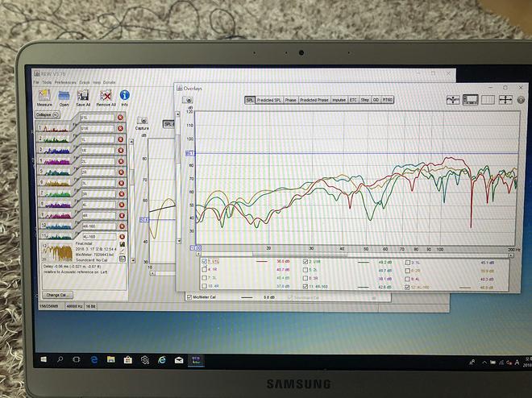The height and width of the screenshot is (398, 532).
Task: Switch to the SPL tab in Overlays
Action: click(x=250, y=100)
